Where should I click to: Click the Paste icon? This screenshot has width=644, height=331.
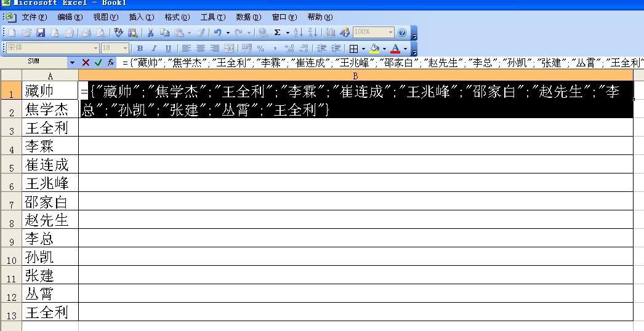point(179,33)
